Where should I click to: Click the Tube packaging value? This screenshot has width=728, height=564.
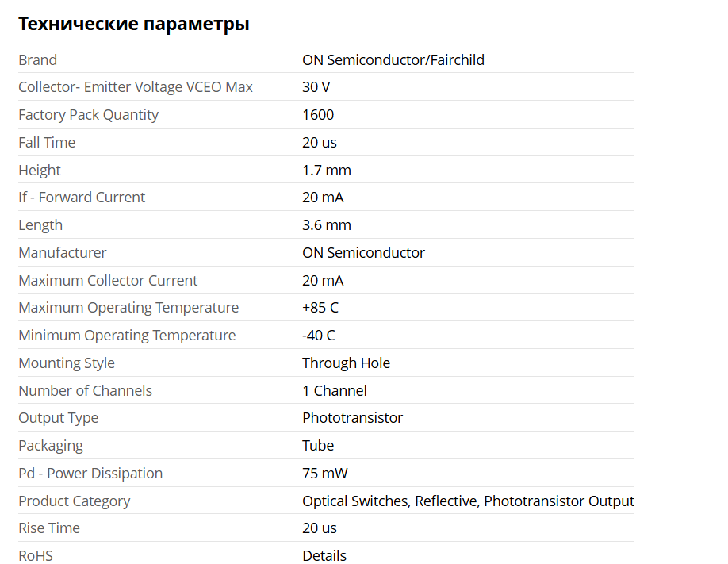(x=318, y=446)
